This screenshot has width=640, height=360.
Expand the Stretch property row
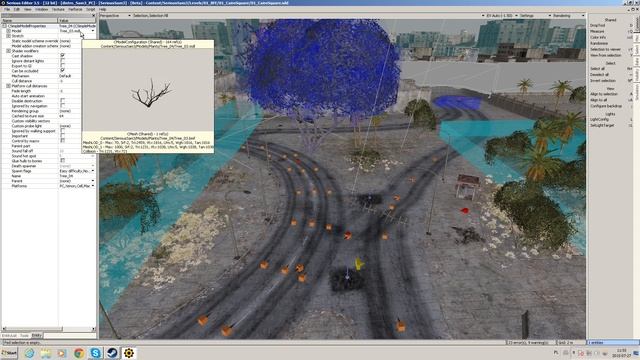9,36
